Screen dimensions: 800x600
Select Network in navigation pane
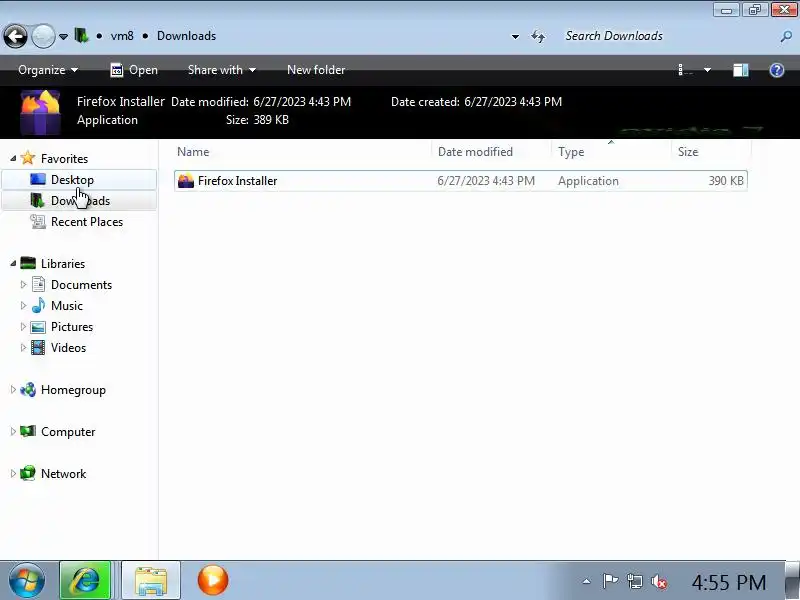click(x=63, y=473)
